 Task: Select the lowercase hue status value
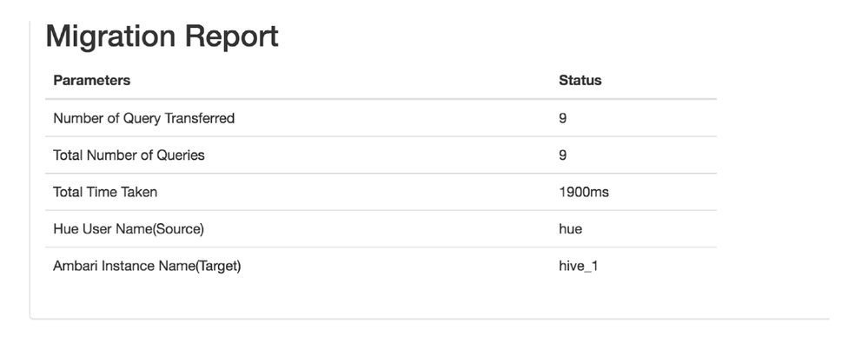pyautogui.click(x=570, y=229)
